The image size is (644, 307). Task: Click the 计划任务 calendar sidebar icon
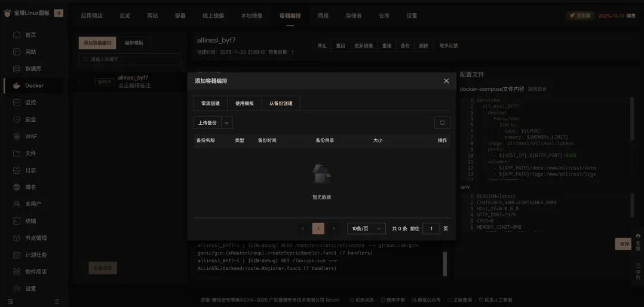[x=17, y=255]
